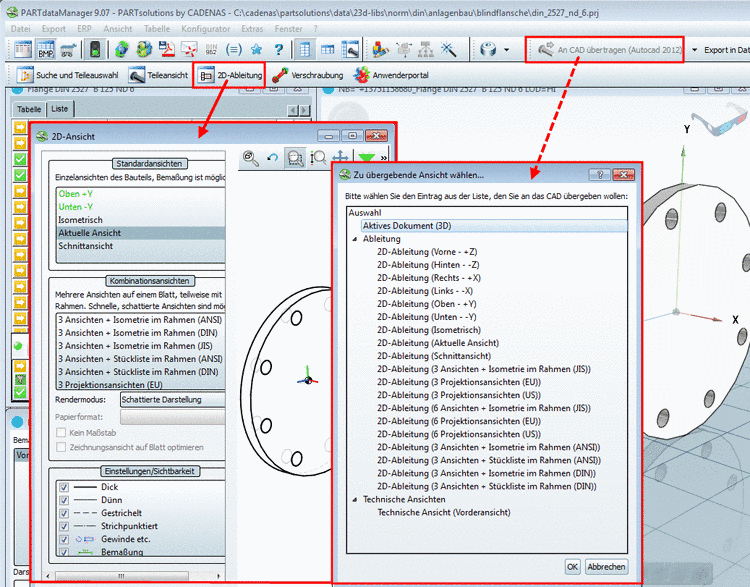Collapse the Technische Ansichten tree node
The image size is (750, 587).
click(355, 499)
